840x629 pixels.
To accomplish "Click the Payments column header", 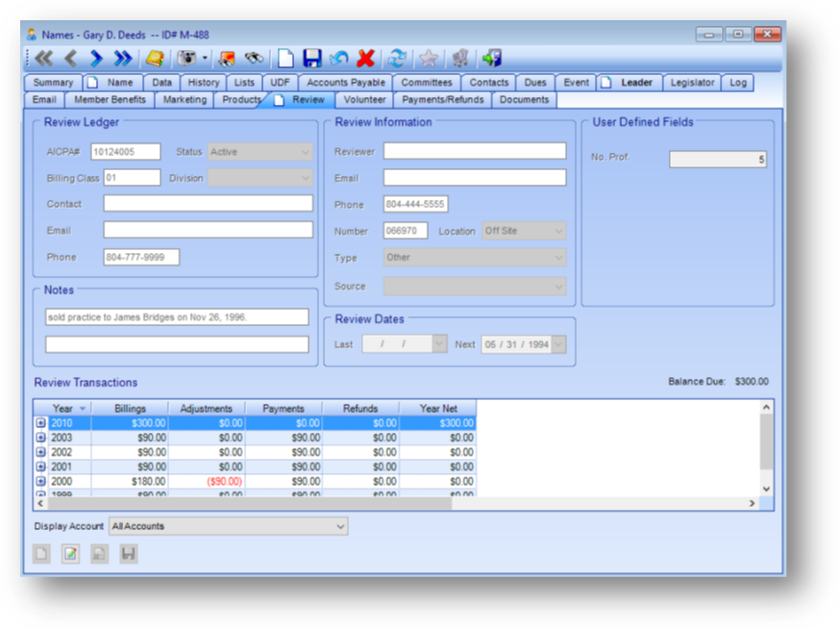I will pos(284,409).
